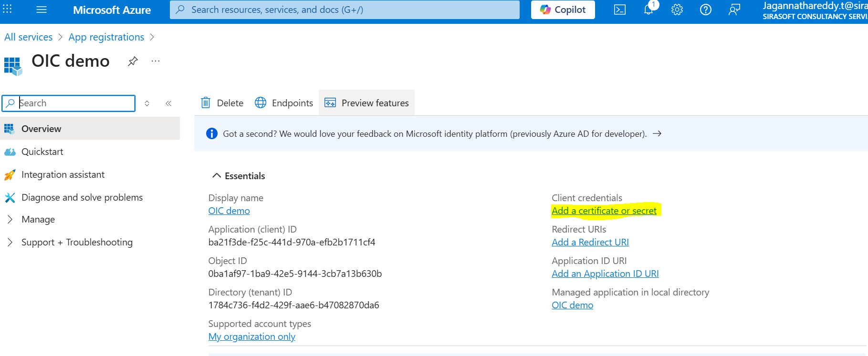
Task: Select Overview in the sidebar
Action: point(90,129)
